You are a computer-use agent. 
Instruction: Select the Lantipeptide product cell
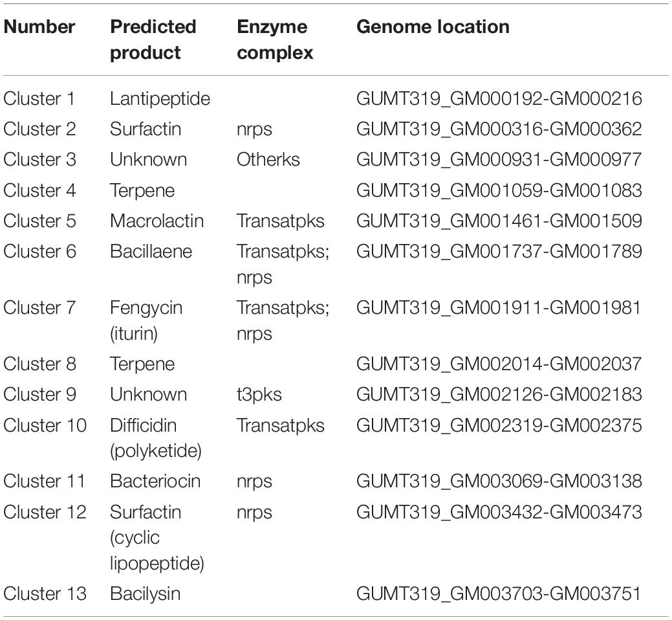(x=160, y=99)
